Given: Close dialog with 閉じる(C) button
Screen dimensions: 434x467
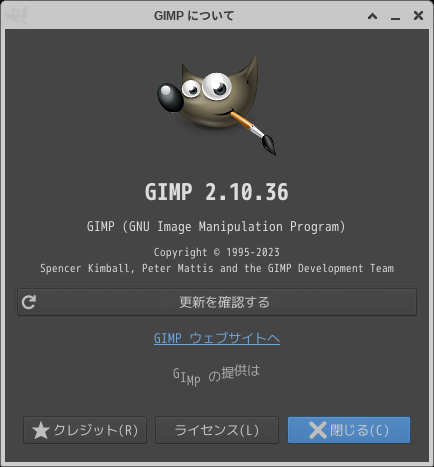Looking at the screenshot, I should (x=349, y=430).
